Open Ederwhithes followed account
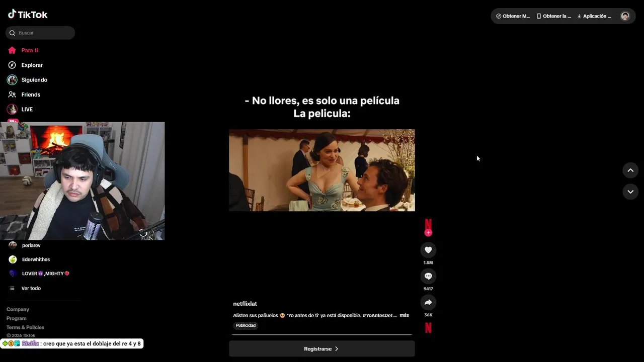Image resolution: width=644 pixels, height=362 pixels. coord(36,259)
